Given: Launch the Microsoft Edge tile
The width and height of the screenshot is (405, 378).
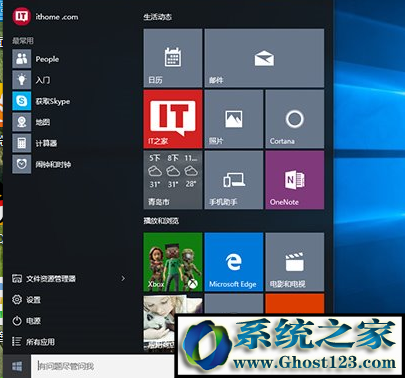Looking at the screenshot, I should pos(234,262).
